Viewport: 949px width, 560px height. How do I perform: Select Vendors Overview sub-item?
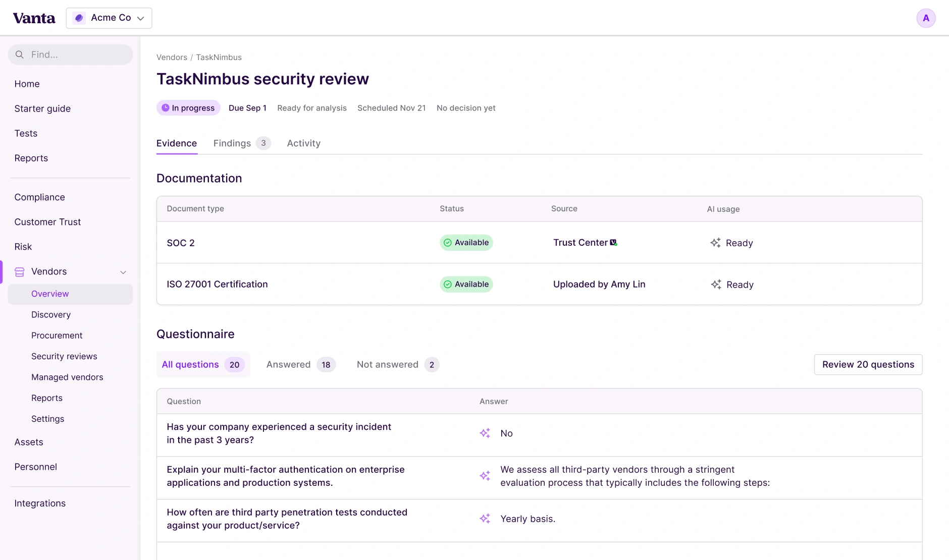pos(70,294)
